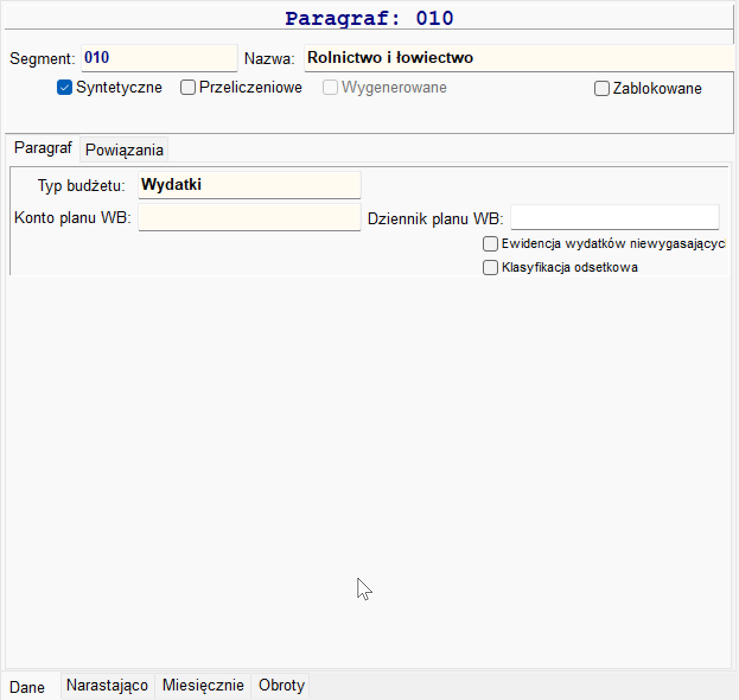This screenshot has height=700, width=739.
Task: Click the Nazwa: label text
Action: pos(269,59)
